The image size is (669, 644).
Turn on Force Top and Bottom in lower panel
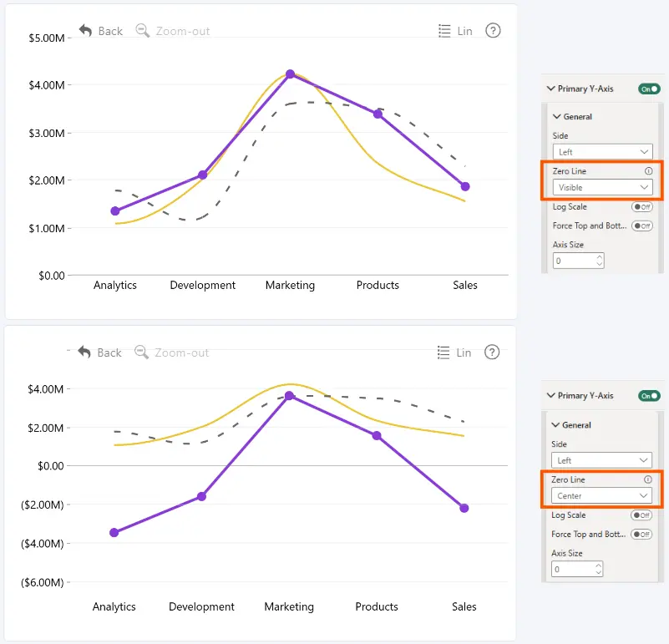641,535
